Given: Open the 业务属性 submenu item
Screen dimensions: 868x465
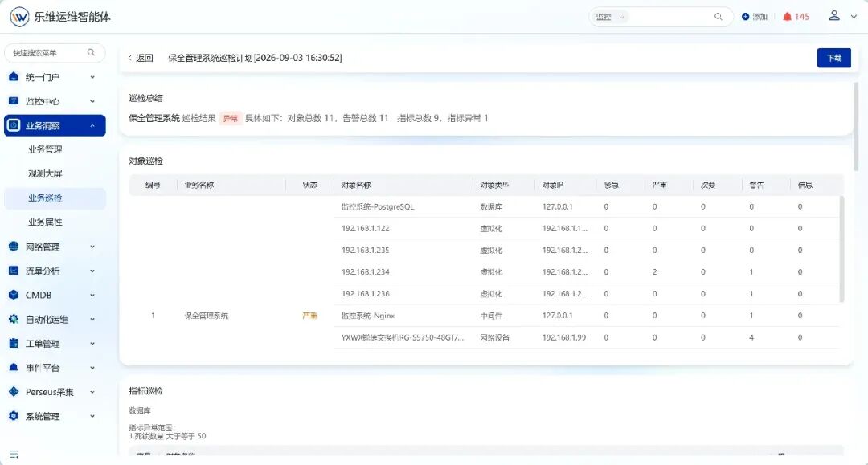Looking at the screenshot, I should pyautogui.click(x=45, y=222).
